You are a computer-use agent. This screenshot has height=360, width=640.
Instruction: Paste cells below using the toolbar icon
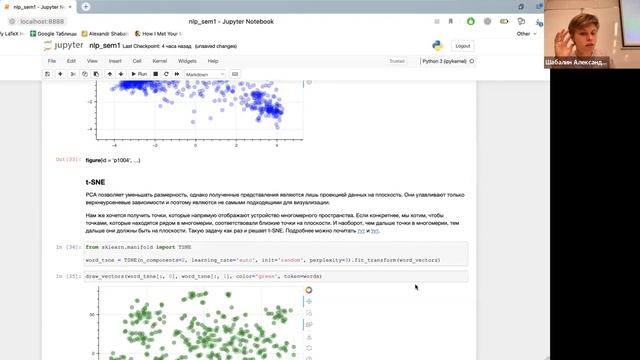point(96,74)
